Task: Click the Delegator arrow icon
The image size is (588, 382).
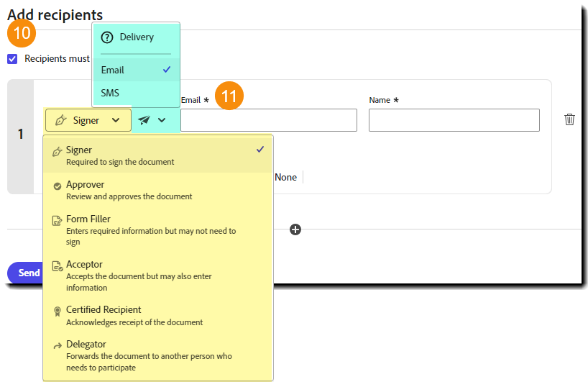Action: pyautogui.click(x=58, y=346)
